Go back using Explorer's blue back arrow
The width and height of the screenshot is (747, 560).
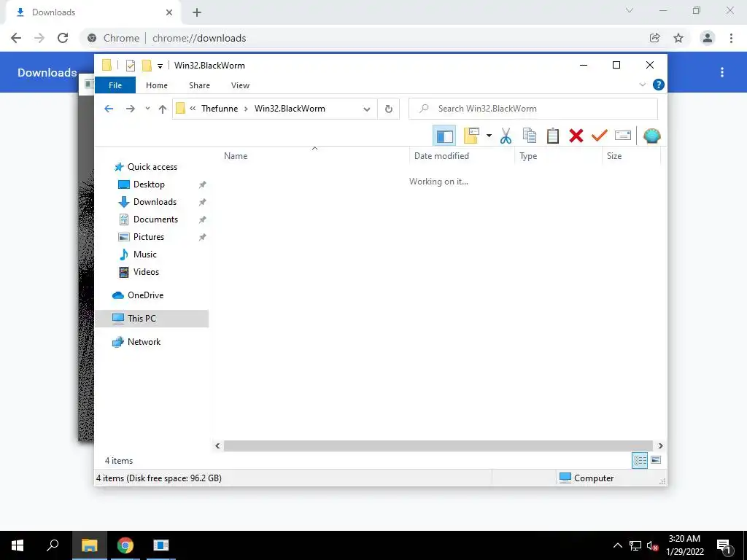(x=109, y=109)
